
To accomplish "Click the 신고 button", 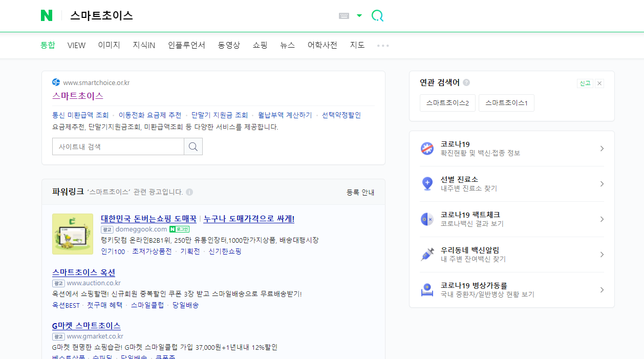I will point(585,83).
